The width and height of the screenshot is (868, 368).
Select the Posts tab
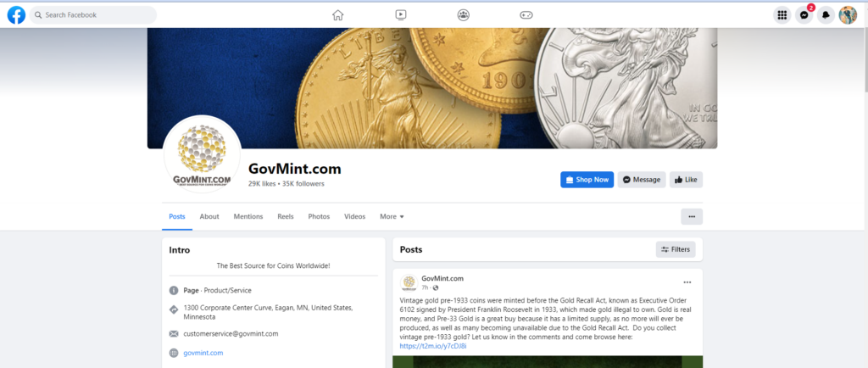click(x=177, y=216)
